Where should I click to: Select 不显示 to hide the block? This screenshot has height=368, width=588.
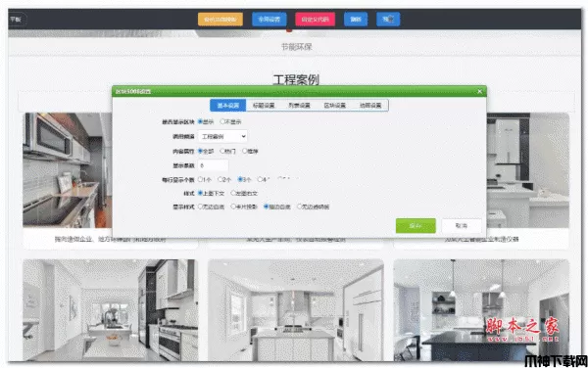click(222, 121)
